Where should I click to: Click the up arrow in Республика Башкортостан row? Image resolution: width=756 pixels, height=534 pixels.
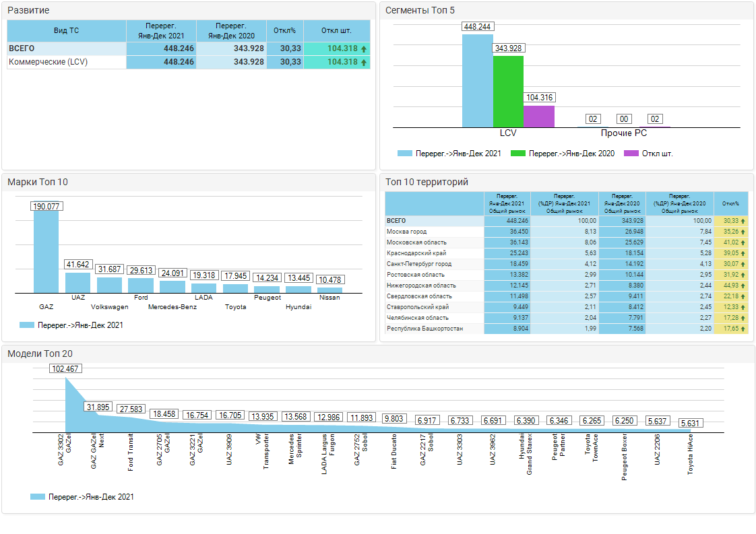pyautogui.click(x=743, y=329)
